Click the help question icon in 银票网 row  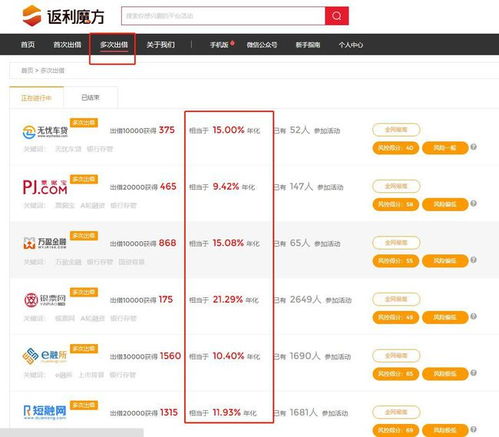point(473,316)
